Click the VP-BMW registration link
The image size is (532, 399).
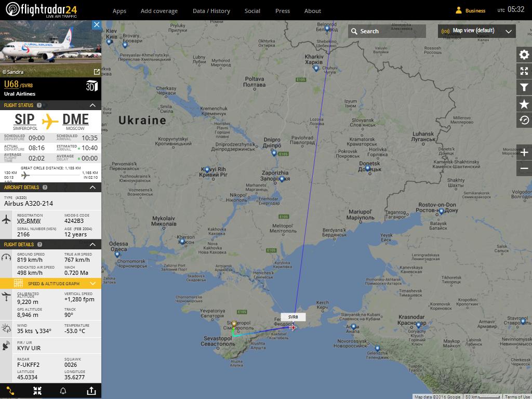pyautogui.click(x=29, y=221)
